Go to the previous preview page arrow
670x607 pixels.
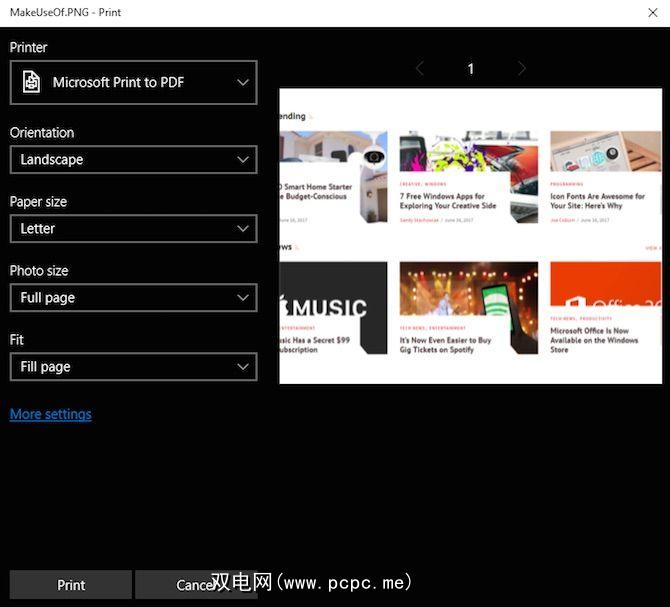pos(420,68)
